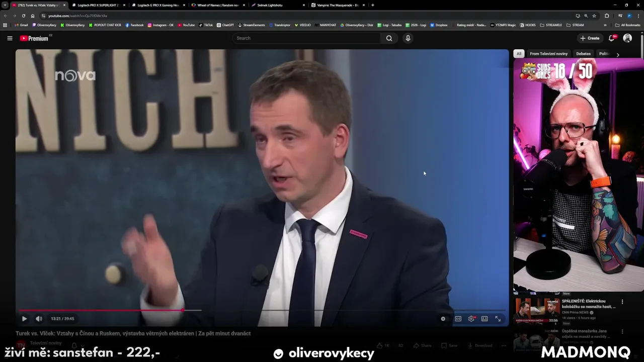Open Chrome profile avatar
Viewport: 644px width, 362px height.
click(629, 16)
